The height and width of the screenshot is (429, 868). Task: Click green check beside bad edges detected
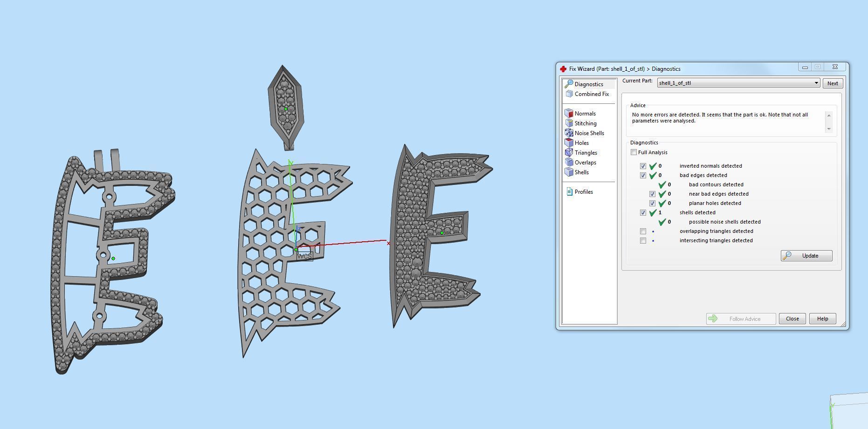point(653,175)
